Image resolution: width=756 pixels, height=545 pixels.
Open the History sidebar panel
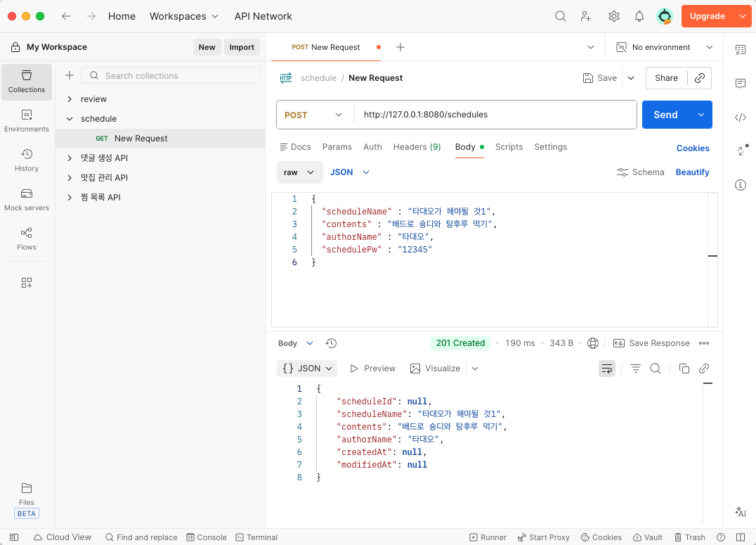tap(27, 160)
